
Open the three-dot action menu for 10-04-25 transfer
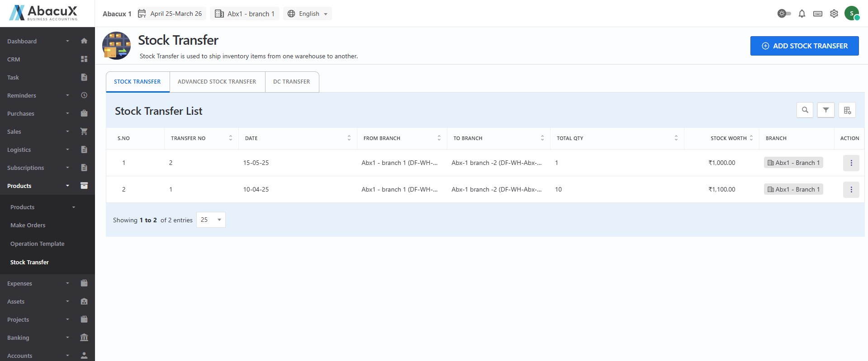pyautogui.click(x=851, y=190)
